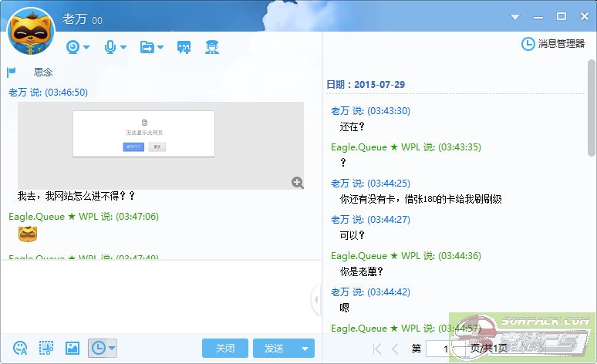The image size is (597, 364).
Task: Click the message 我去，我网站怎么进不得？？
Action: click(x=76, y=196)
